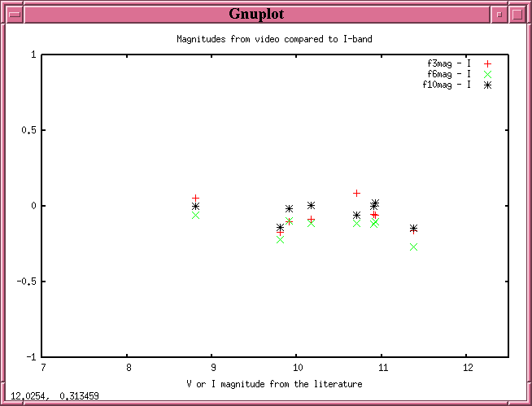
Task: Click the minimize button in Gnuplot title bar
Action: (499, 15)
